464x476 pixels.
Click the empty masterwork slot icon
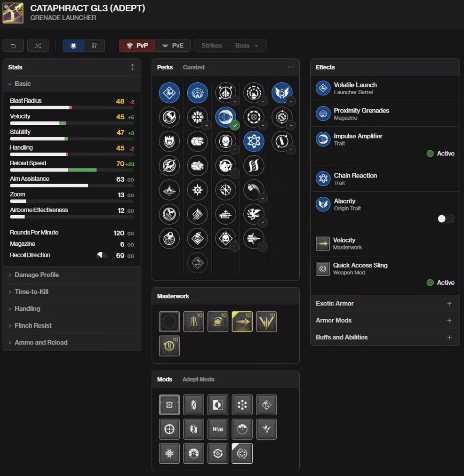tap(169, 322)
